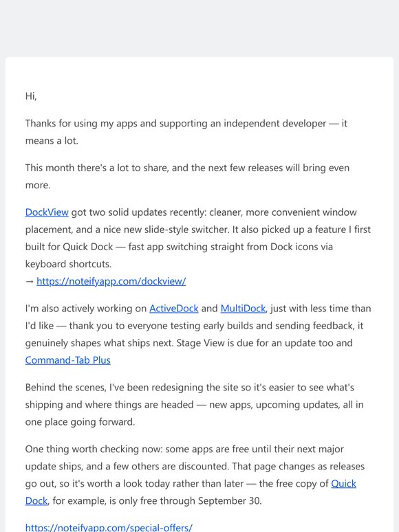Click the 'built for Quick Dock' plain text
The image size is (399, 532).
point(69,247)
